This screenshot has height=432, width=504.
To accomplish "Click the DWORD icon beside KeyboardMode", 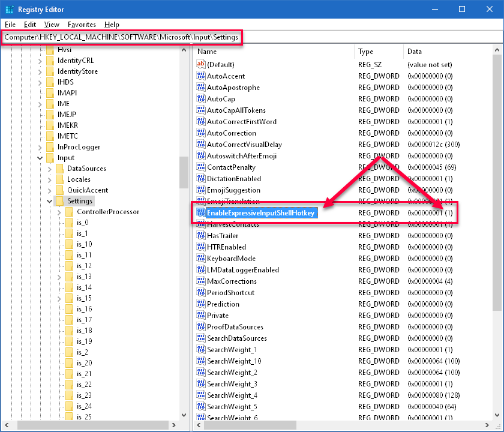I will point(201,259).
